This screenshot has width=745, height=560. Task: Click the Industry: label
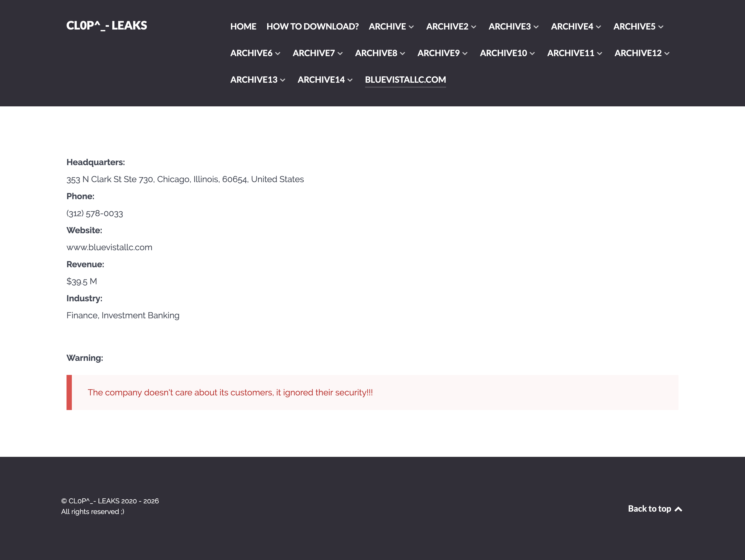pyautogui.click(x=84, y=298)
